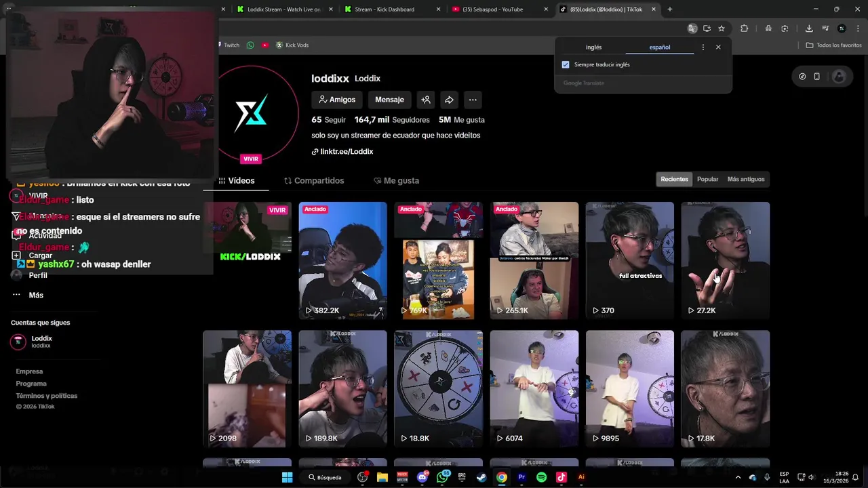Select the español tab in translate popup

tap(660, 47)
